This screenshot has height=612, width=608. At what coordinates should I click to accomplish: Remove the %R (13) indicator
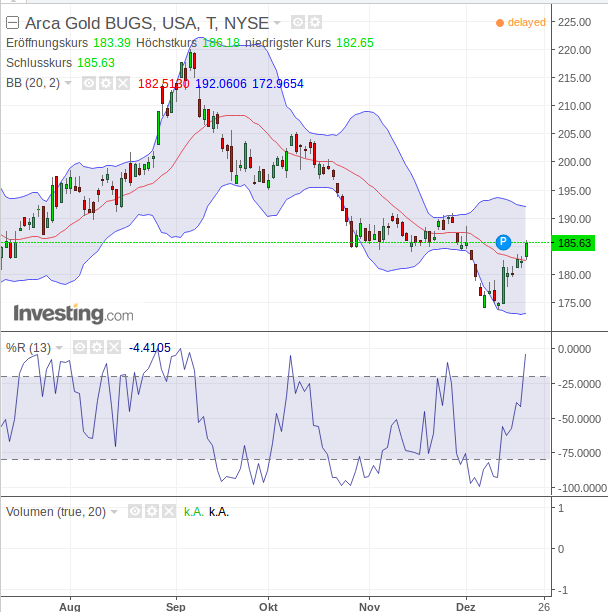[114, 347]
